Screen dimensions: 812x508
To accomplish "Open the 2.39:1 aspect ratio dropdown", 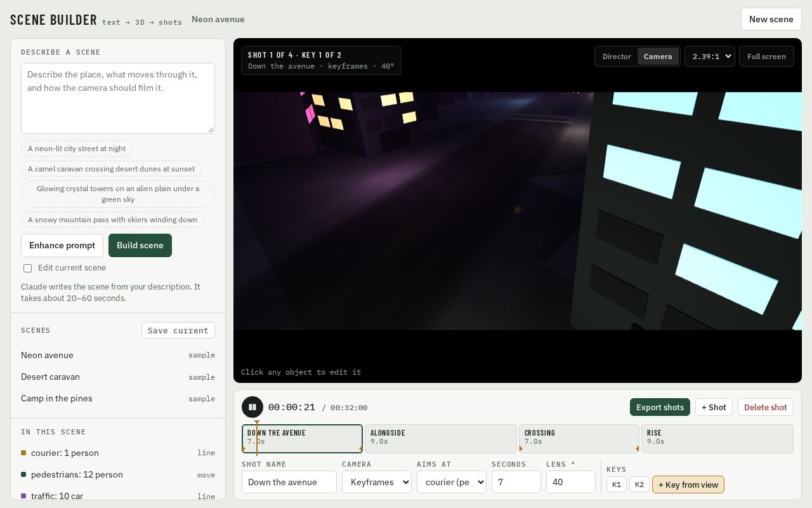I will point(709,57).
